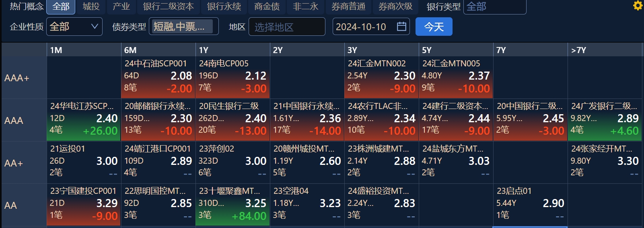Select the AAA+ rating row header
Viewport: 644px width, 228px height.
coord(24,78)
